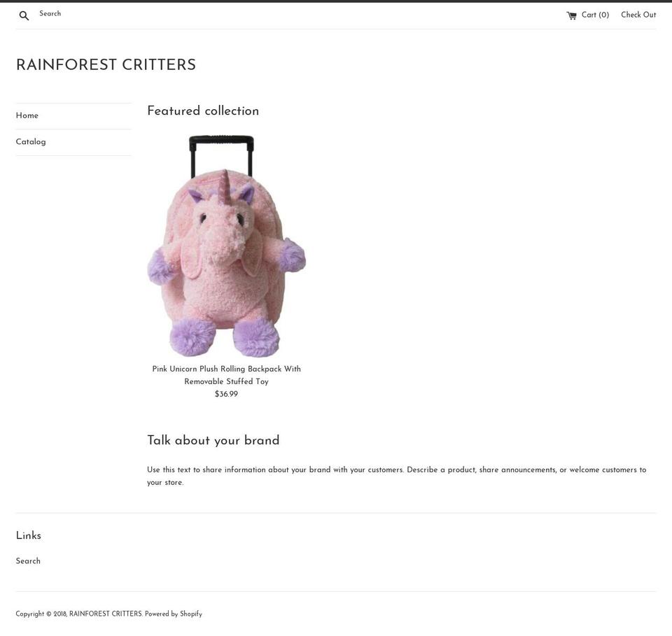Click the Talk about your brand heading

coord(213,440)
